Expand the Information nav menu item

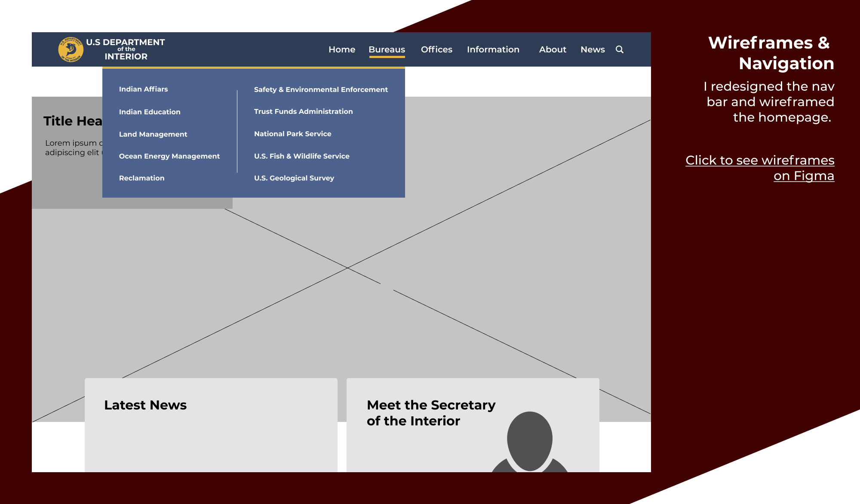[493, 49]
